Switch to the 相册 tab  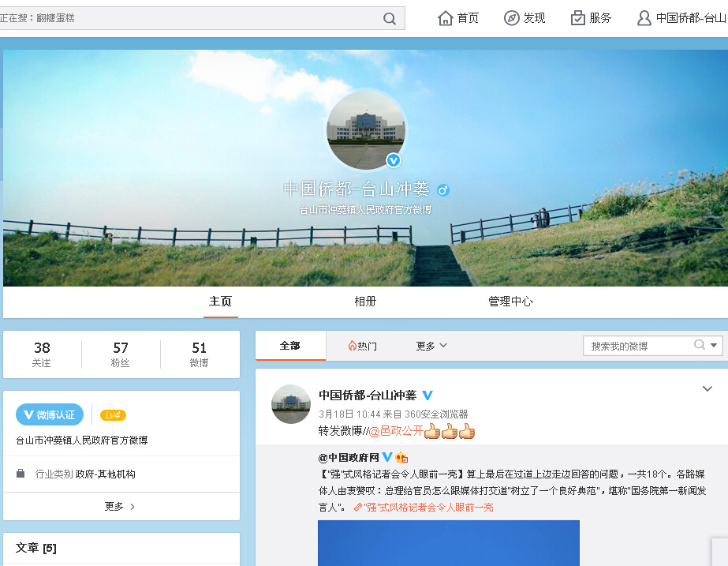[x=365, y=302]
